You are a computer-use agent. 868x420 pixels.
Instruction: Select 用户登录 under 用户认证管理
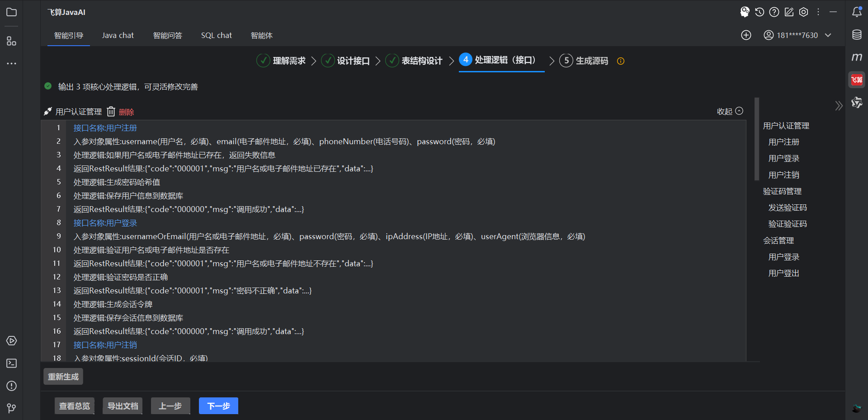point(784,158)
